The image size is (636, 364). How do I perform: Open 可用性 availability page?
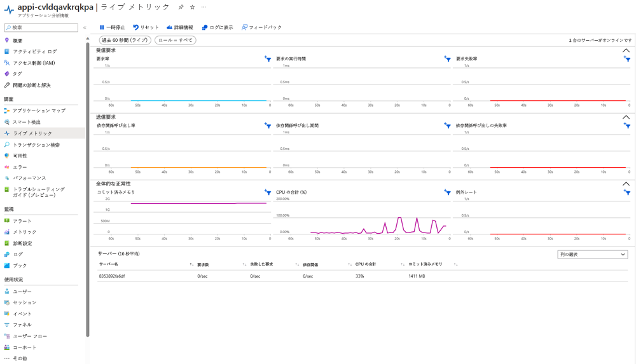click(20, 156)
